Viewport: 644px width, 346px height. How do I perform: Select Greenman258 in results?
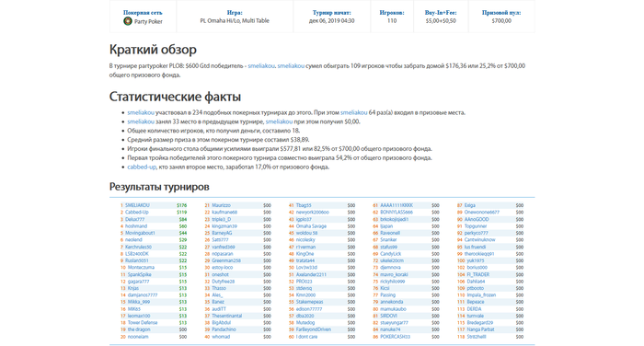pos(226,260)
